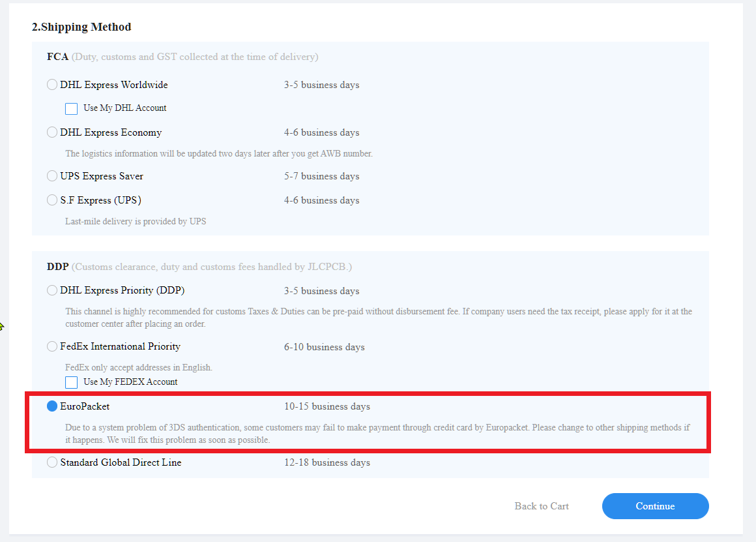Click the EuroPacket 3DS authentication notice text
This screenshot has width=756, height=542.
[377, 434]
